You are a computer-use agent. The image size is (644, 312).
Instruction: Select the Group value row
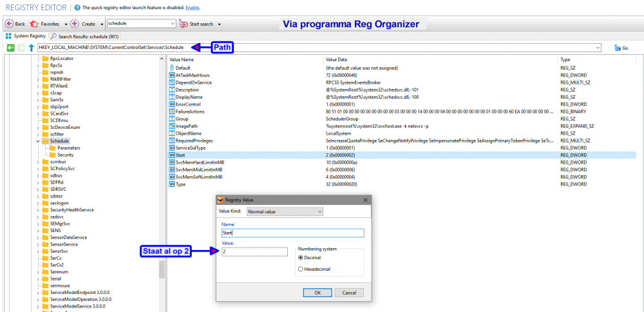tap(402, 119)
